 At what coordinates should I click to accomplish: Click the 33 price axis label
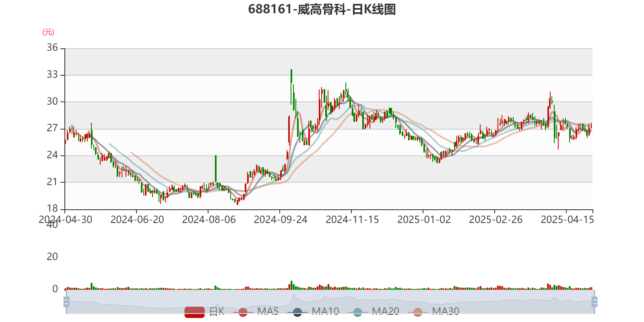pos(52,74)
